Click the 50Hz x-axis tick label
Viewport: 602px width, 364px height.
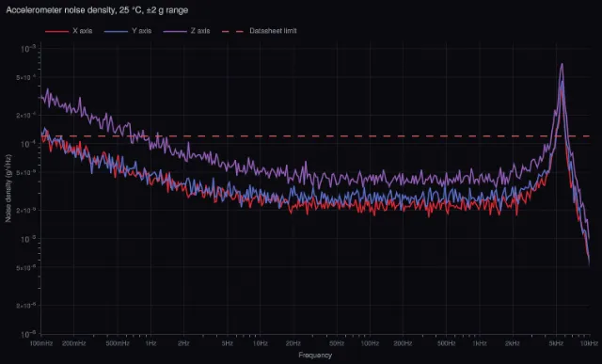coord(337,343)
